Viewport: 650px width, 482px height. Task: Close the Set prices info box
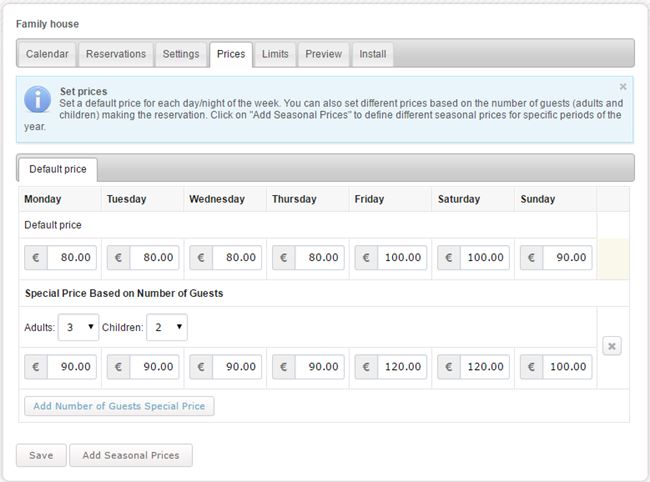click(x=623, y=87)
